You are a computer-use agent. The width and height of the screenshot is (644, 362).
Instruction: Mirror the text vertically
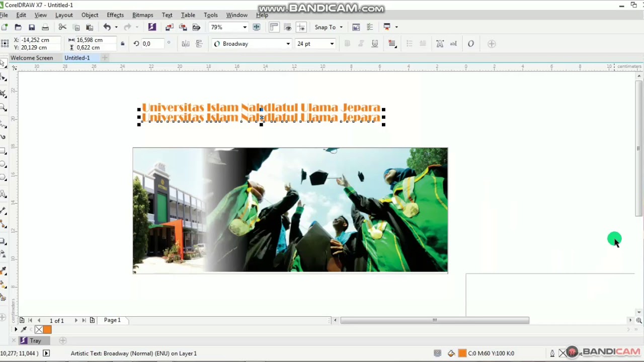pyautogui.click(x=199, y=44)
